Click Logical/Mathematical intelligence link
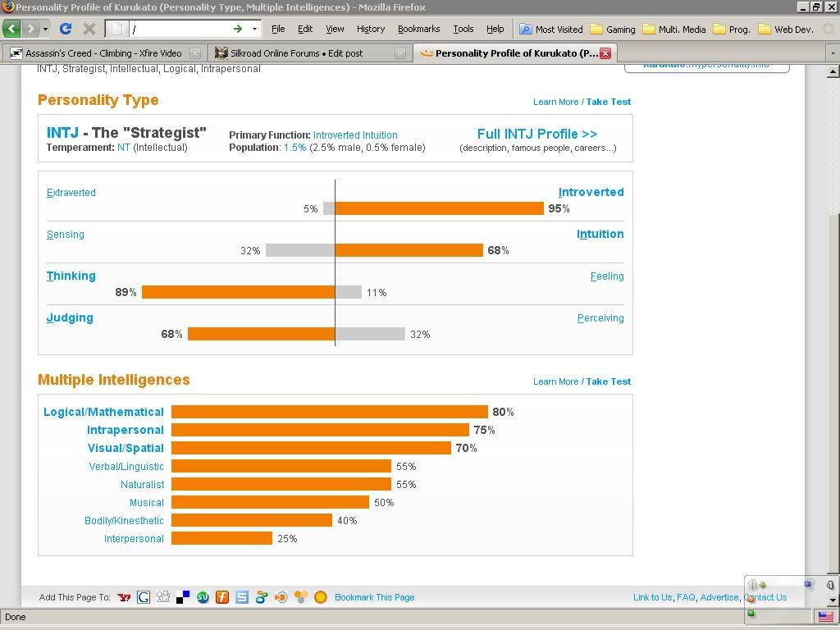Image resolution: width=840 pixels, height=630 pixels. coord(103,412)
